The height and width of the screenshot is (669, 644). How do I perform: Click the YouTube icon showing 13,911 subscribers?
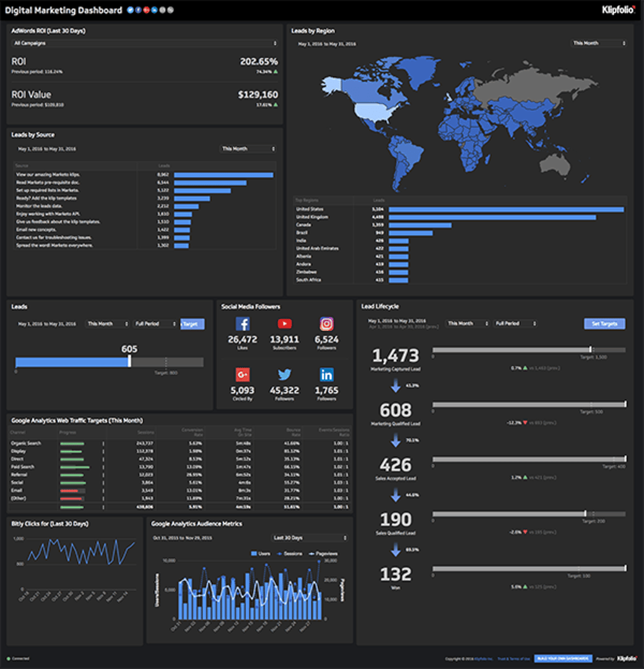pyautogui.click(x=284, y=324)
